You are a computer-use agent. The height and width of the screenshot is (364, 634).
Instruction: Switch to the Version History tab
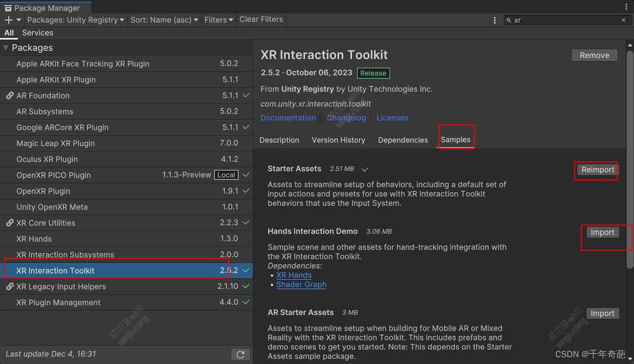coord(339,140)
